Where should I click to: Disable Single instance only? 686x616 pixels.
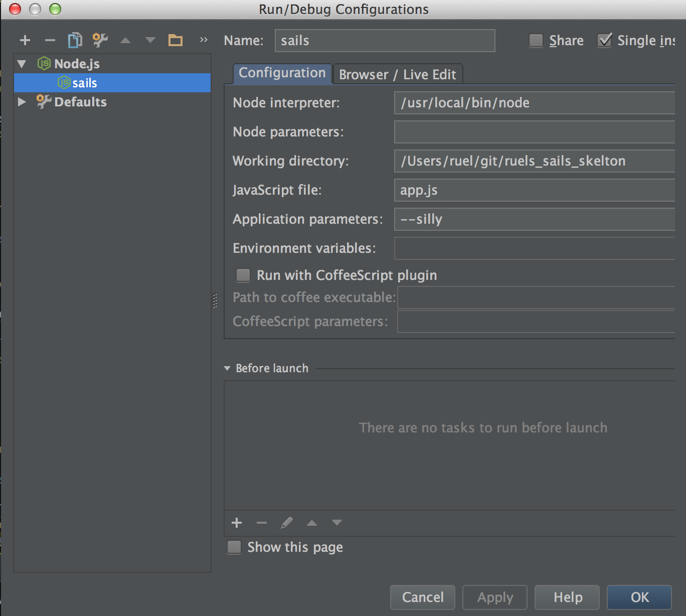click(x=604, y=41)
